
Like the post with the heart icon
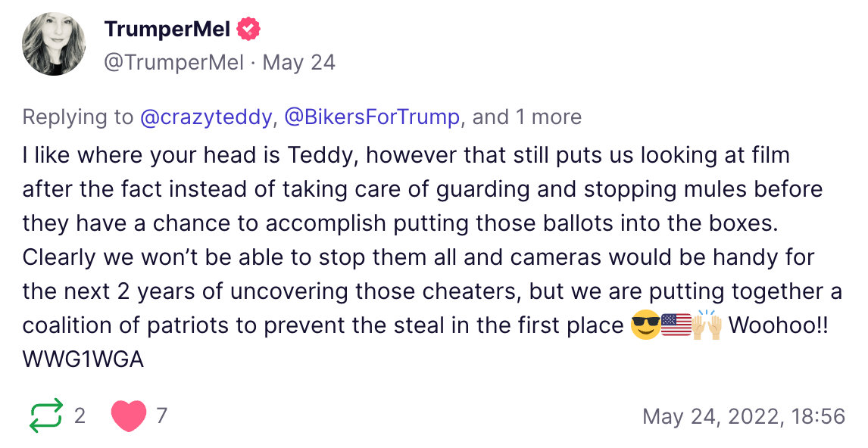[128, 416]
